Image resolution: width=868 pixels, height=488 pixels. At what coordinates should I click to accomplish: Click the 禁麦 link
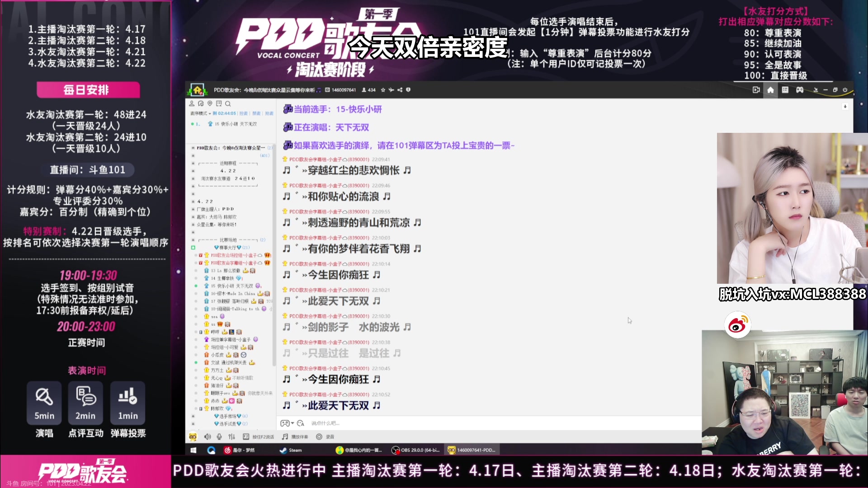256,113
